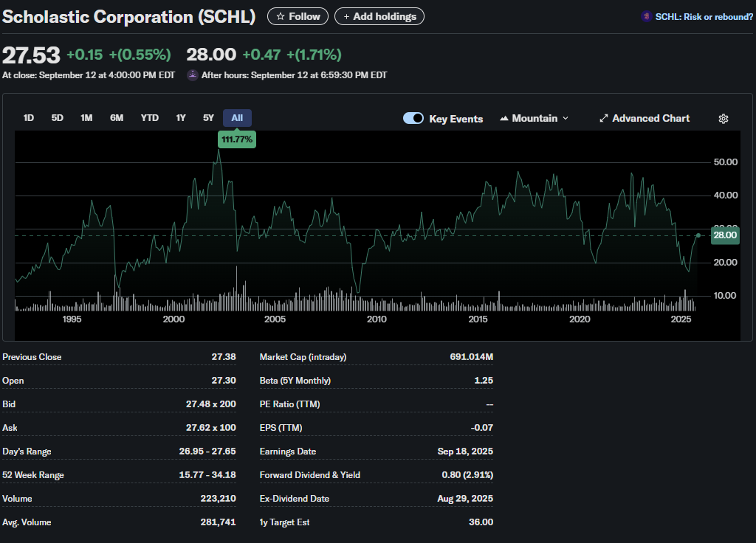Viewport: 756px width, 543px height.
Task: Click the All time range tab
Action: [x=237, y=118]
